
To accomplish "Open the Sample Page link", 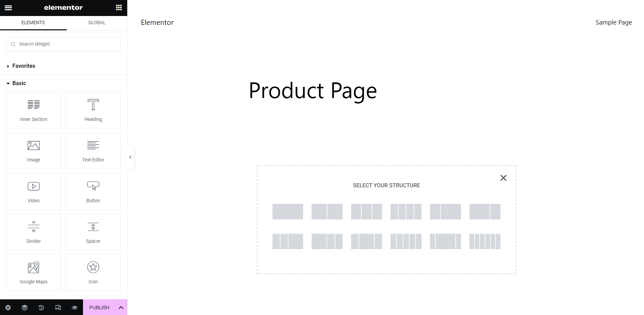I will [614, 22].
